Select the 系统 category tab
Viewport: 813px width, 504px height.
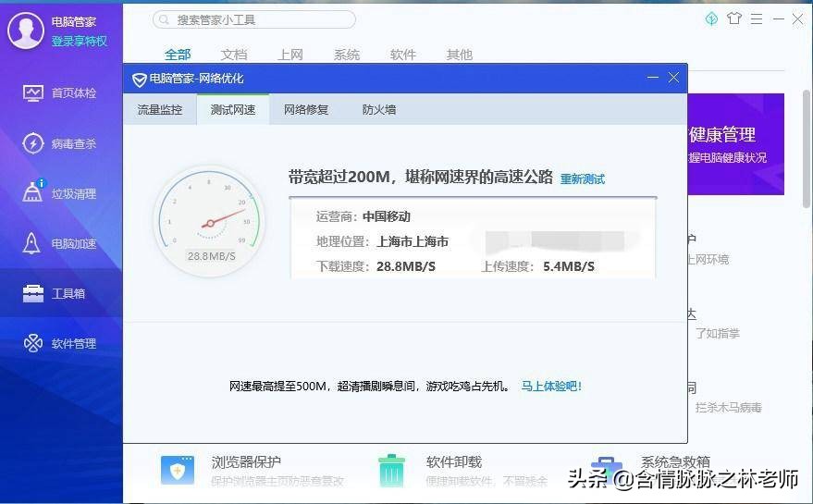point(347,55)
